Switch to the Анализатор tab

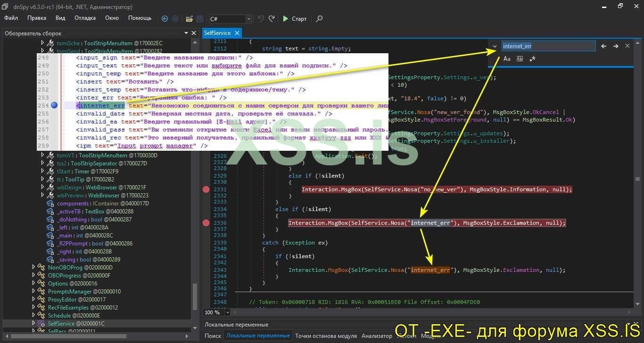point(377,336)
